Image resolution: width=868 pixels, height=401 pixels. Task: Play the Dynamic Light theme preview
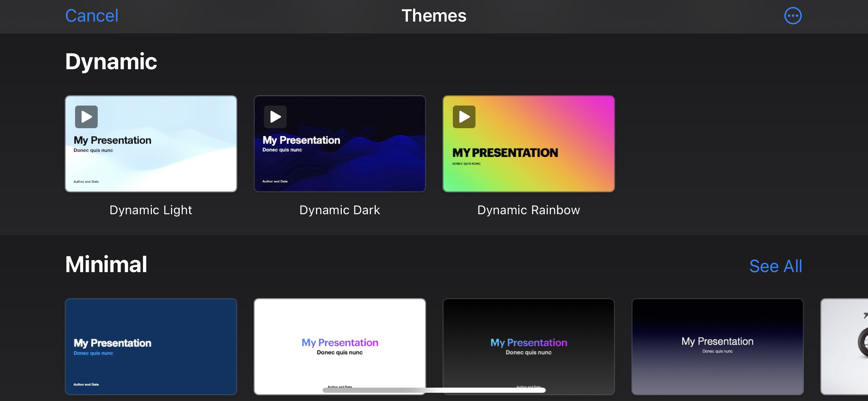tap(86, 117)
